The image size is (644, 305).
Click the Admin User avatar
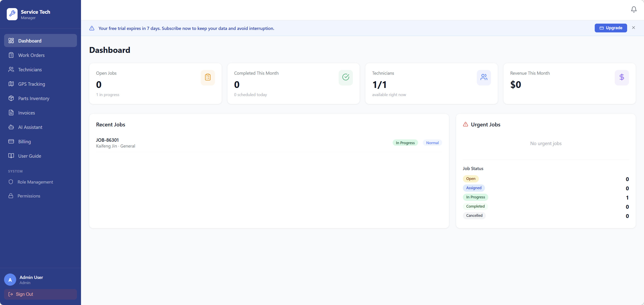point(10,280)
